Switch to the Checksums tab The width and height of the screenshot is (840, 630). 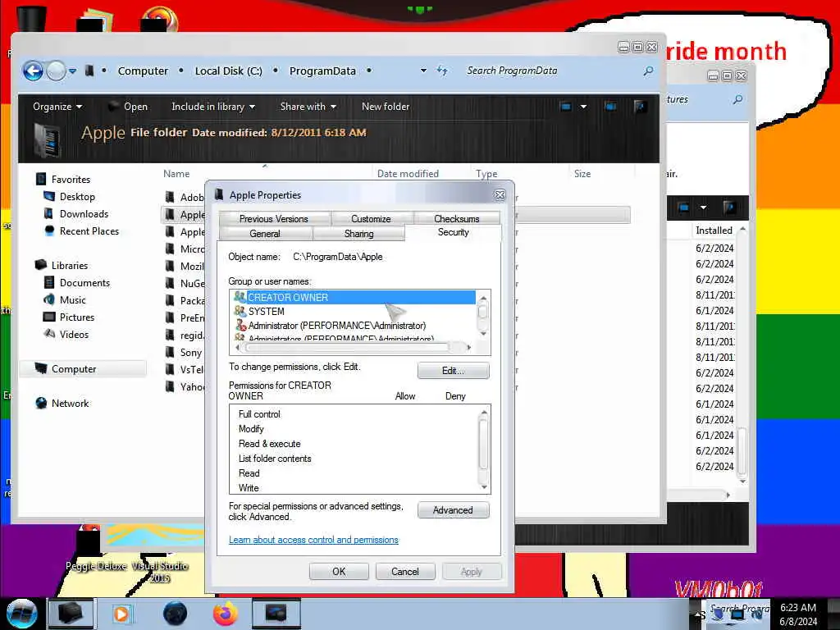point(456,218)
